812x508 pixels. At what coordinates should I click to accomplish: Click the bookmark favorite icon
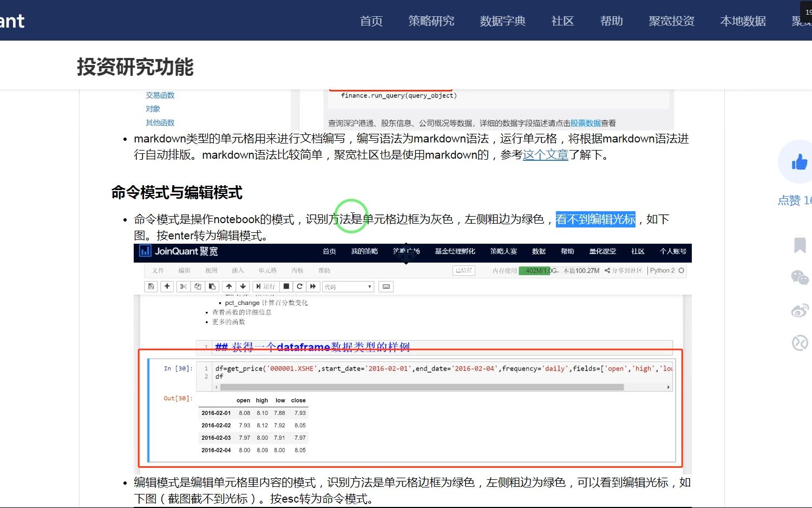800,245
